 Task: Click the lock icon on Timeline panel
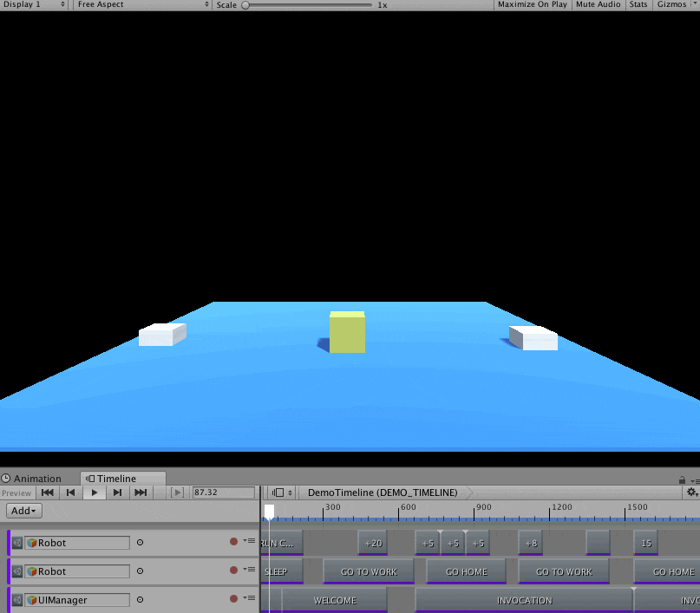click(x=681, y=479)
